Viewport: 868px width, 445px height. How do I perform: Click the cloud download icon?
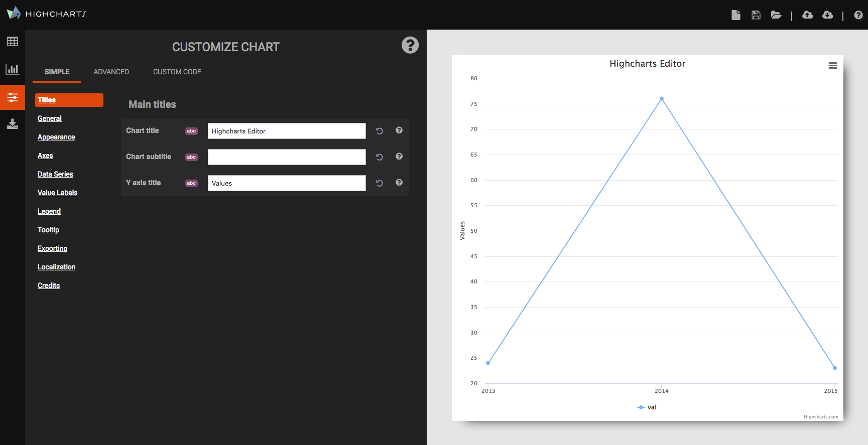pyautogui.click(x=828, y=15)
